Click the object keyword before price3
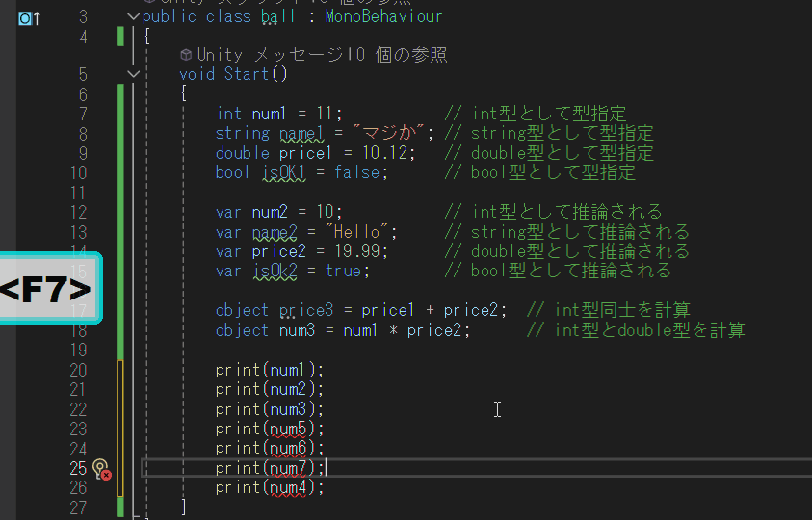The image size is (812, 520). coord(242,310)
